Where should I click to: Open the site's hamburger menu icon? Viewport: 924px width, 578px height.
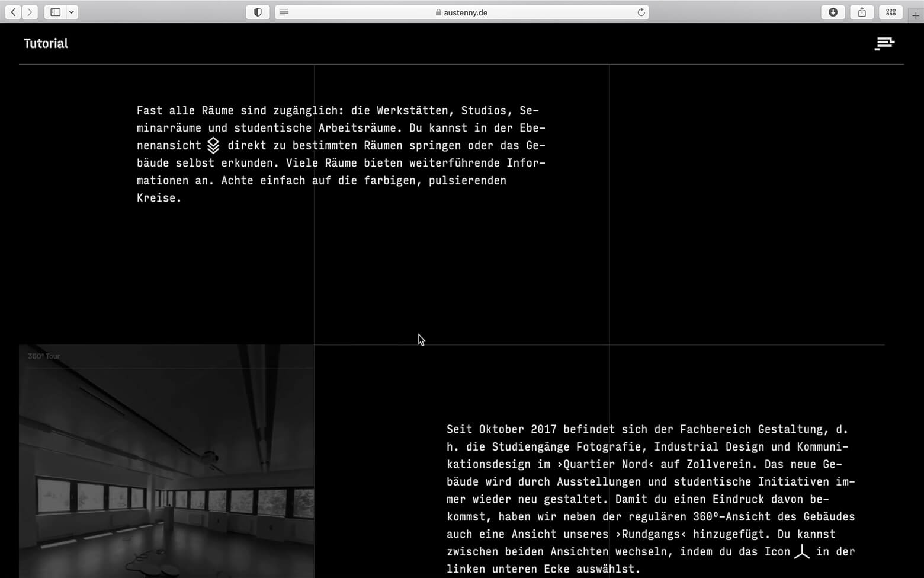(x=884, y=43)
